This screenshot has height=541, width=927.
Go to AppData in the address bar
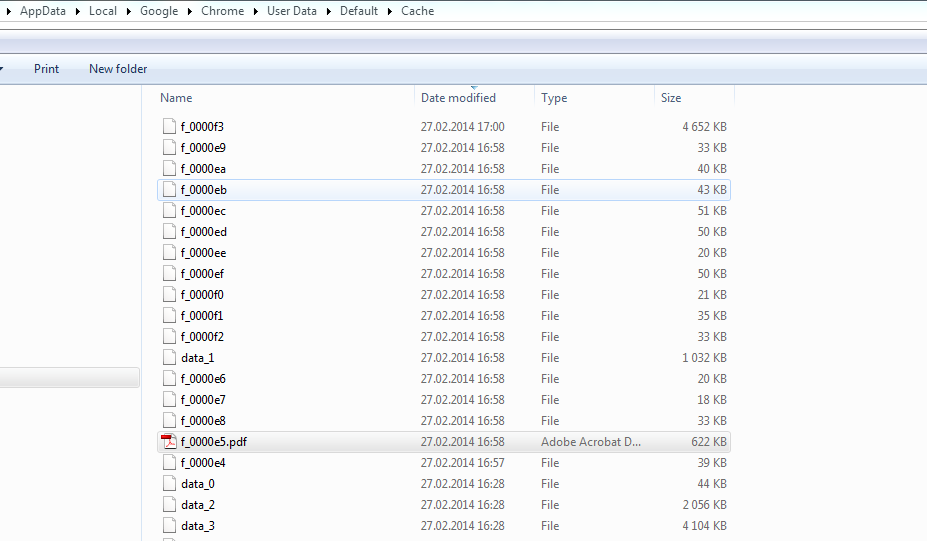(43, 11)
